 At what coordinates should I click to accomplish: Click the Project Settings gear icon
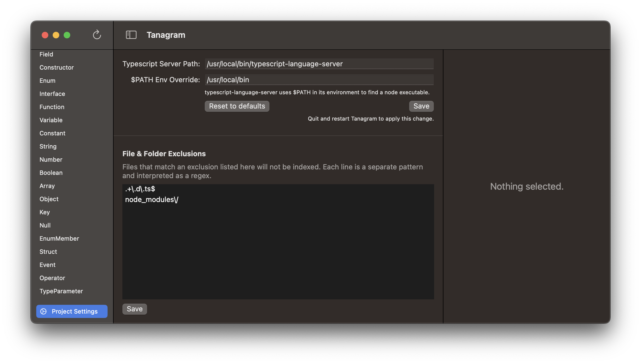[43, 311]
